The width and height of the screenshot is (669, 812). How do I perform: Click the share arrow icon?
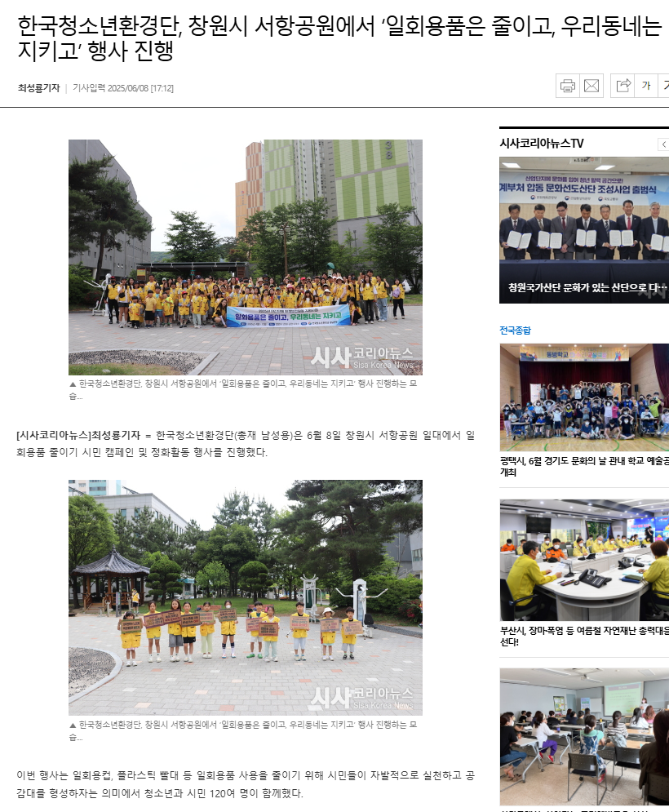tap(623, 86)
